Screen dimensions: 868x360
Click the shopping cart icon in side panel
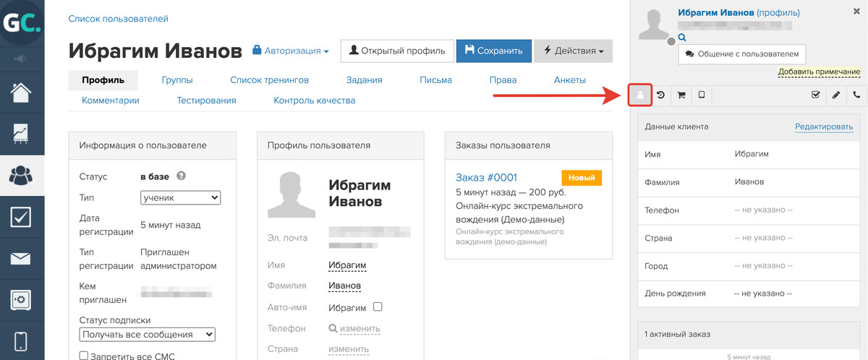point(681,95)
